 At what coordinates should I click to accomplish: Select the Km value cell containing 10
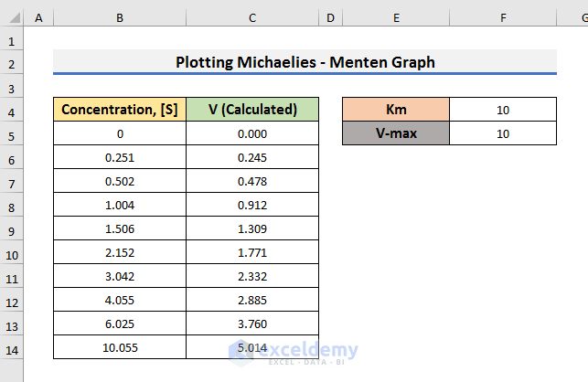(503, 110)
